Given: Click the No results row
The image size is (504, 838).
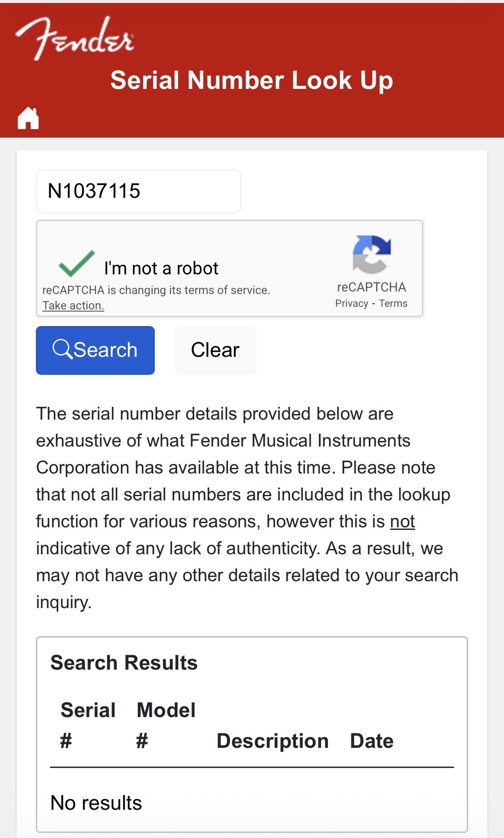Looking at the screenshot, I should click(96, 803).
